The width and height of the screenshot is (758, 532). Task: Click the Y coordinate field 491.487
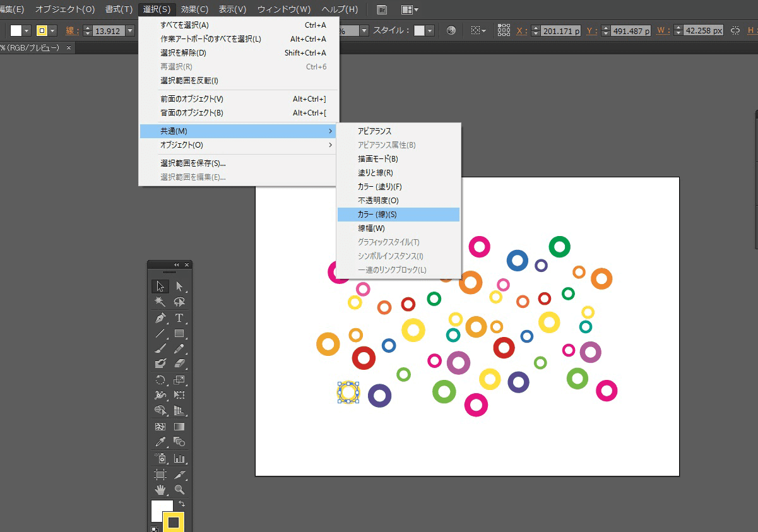631,30
